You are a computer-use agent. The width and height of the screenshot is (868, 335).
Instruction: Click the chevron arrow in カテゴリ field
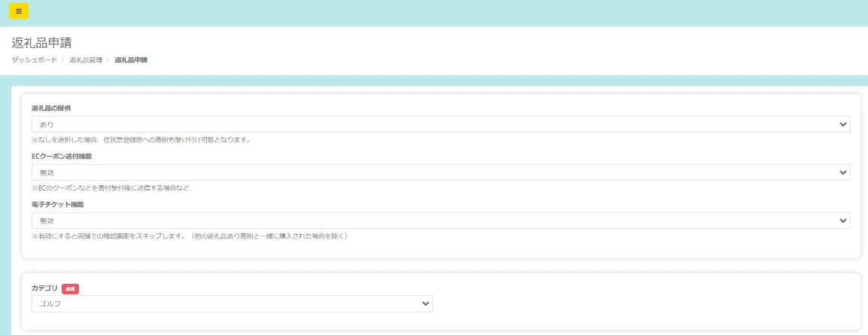(426, 303)
